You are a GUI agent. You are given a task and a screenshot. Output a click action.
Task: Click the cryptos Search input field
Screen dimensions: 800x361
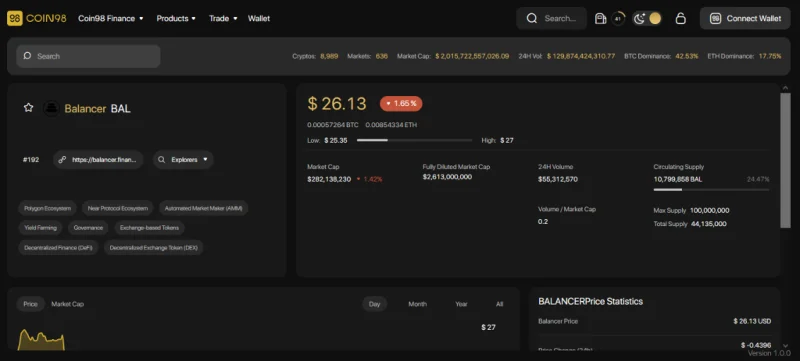(x=88, y=56)
